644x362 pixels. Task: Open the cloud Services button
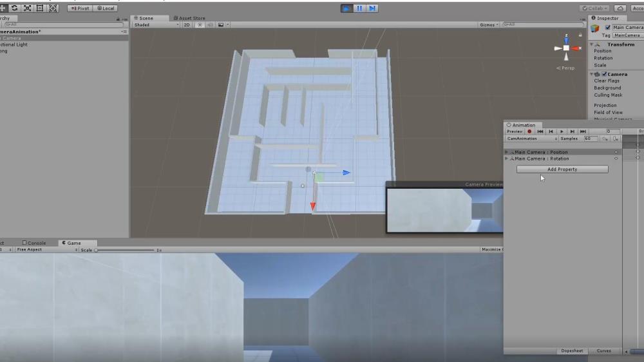(620, 8)
